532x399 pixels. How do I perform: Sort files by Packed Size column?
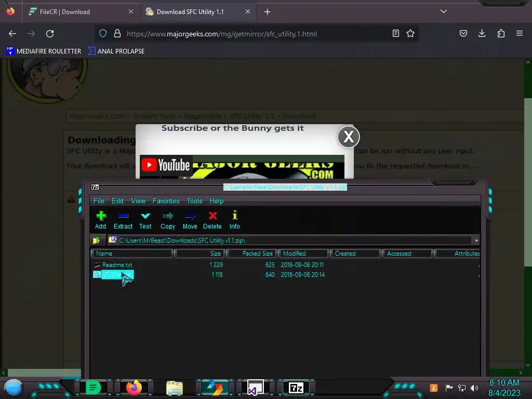(x=252, y=254)
